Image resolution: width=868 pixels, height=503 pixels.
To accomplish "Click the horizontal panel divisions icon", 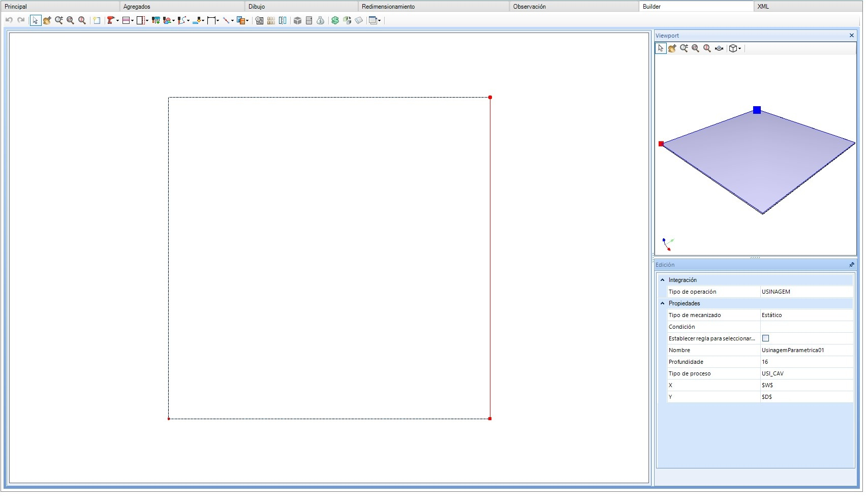I will click(126, 20).
